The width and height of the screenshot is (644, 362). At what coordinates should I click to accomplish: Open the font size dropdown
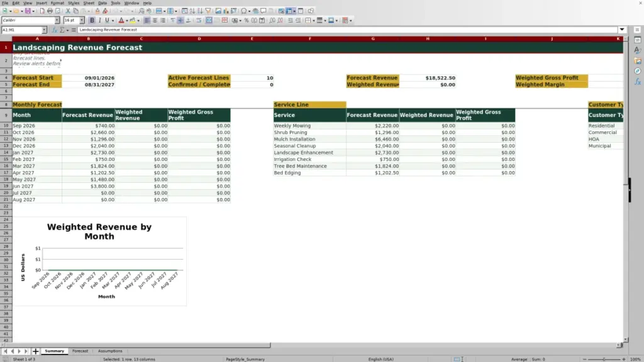[82, 21]
